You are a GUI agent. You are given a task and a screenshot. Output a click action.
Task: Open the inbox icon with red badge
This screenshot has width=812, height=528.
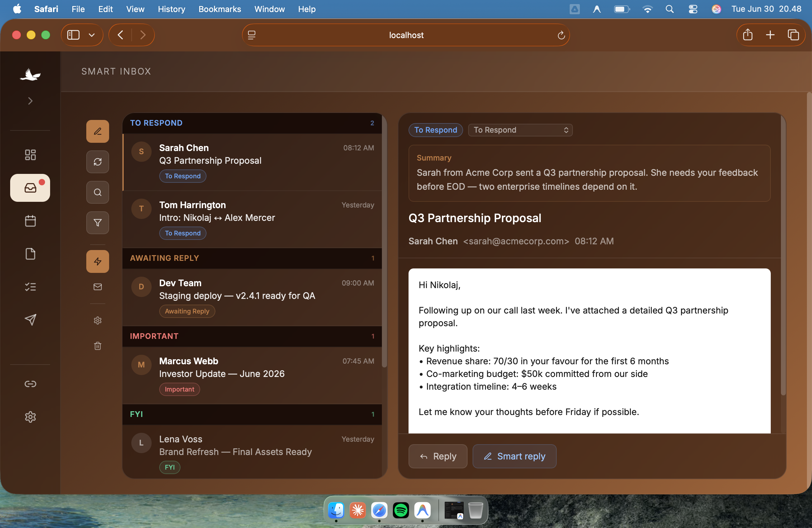[x=30, y=188]
